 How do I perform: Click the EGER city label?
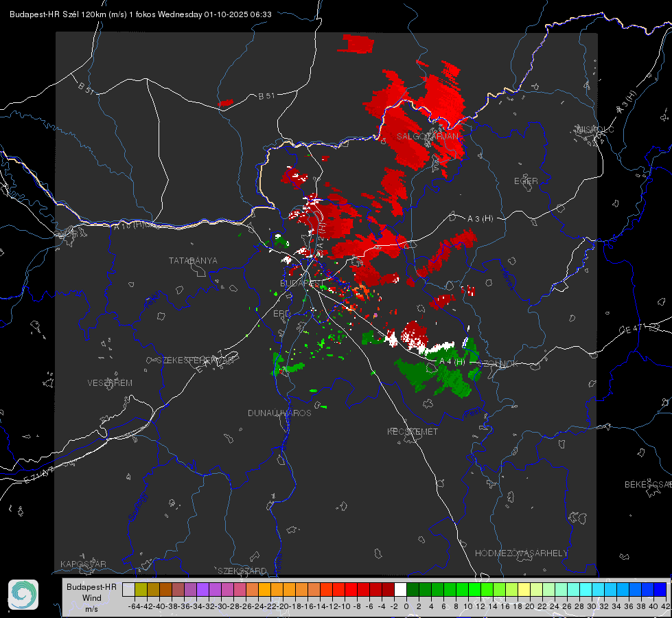[526, 181]
